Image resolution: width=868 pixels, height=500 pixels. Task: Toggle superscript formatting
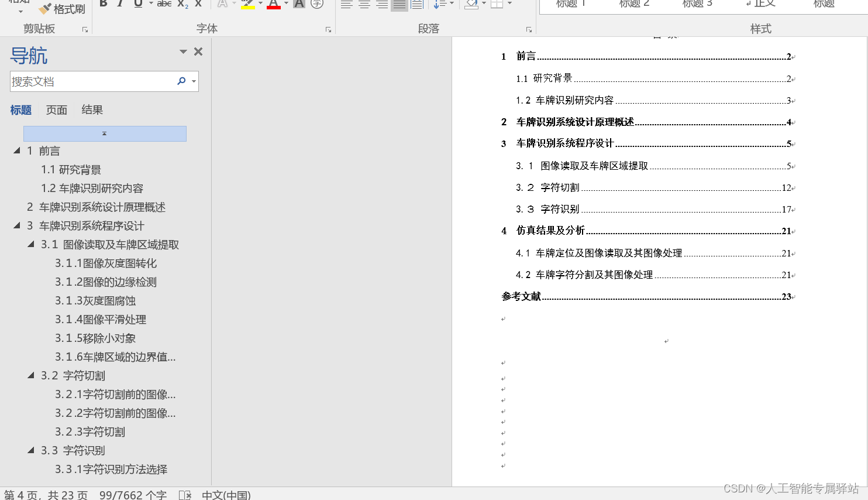[198, 4]
